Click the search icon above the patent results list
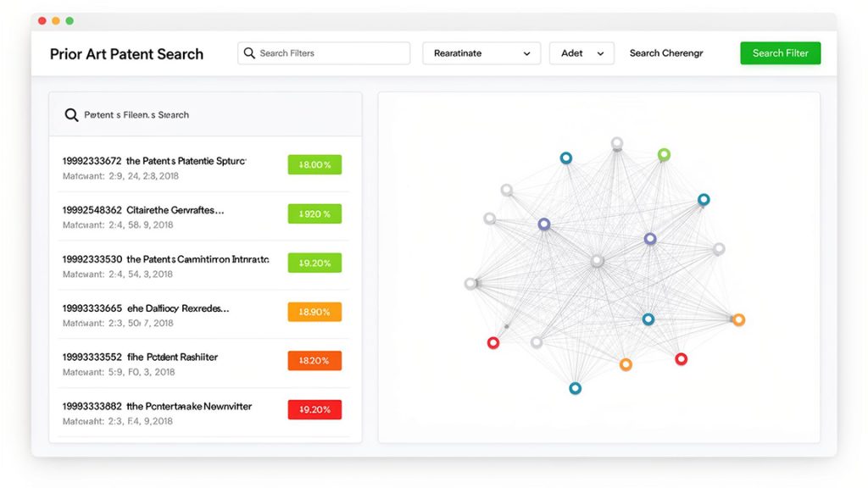868x488 pixels. (x=71, y=114)
